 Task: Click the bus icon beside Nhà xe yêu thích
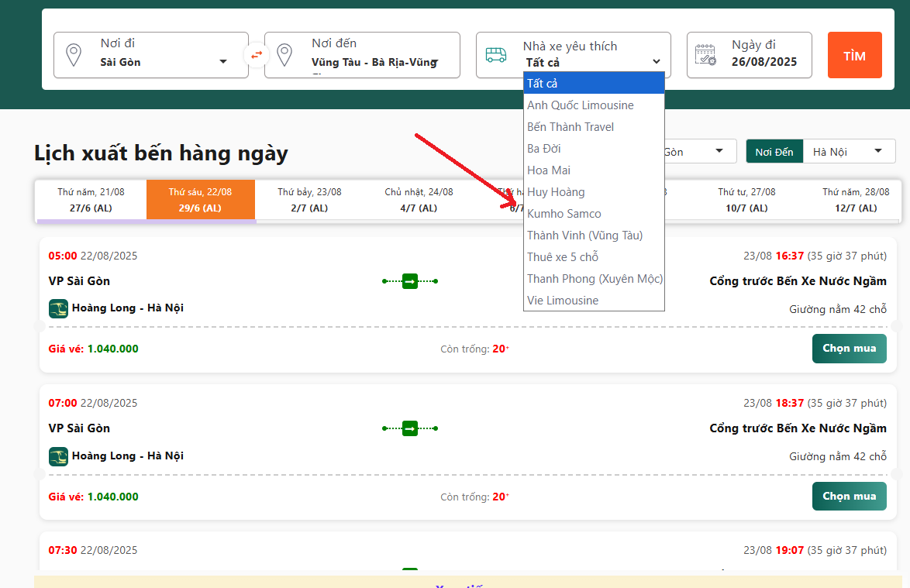coord(496,55)
